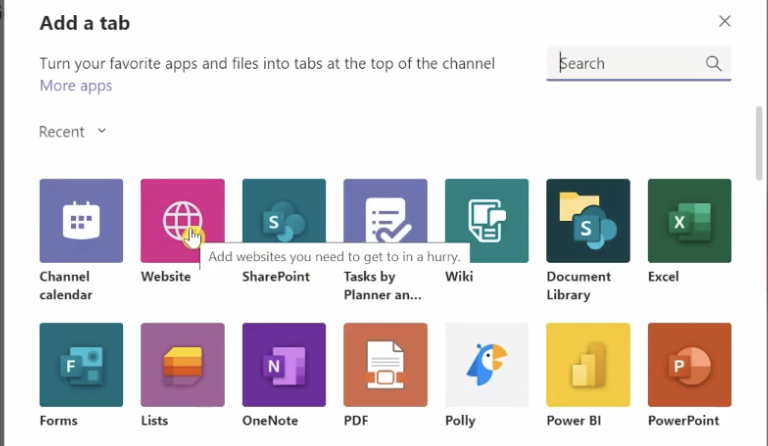This screenshot has width=768, height=446.
Task: Expand the Recent sort dropdown
Action: 72,132
